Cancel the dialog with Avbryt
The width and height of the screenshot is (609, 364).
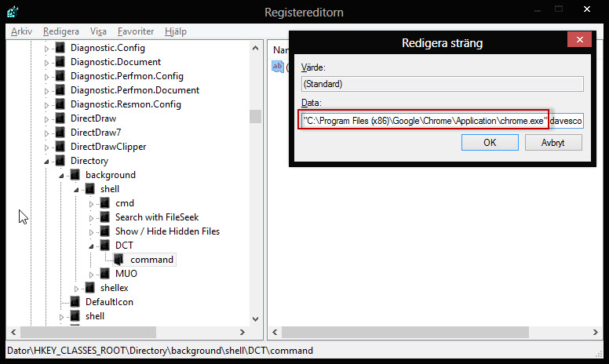[553, 143]
